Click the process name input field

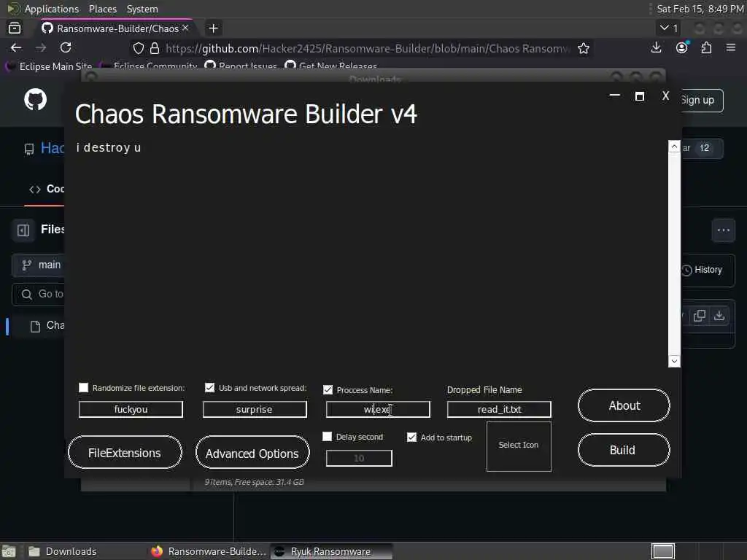378,410
